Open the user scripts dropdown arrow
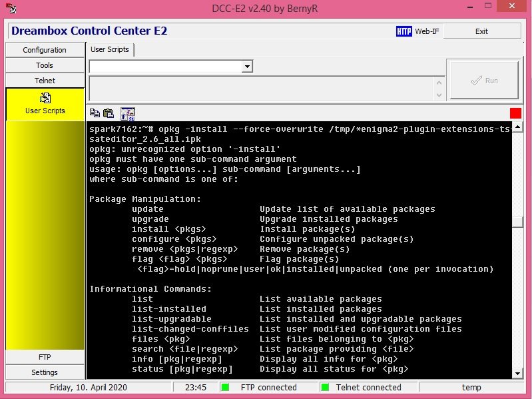532x399 pixels. [247, 66]
